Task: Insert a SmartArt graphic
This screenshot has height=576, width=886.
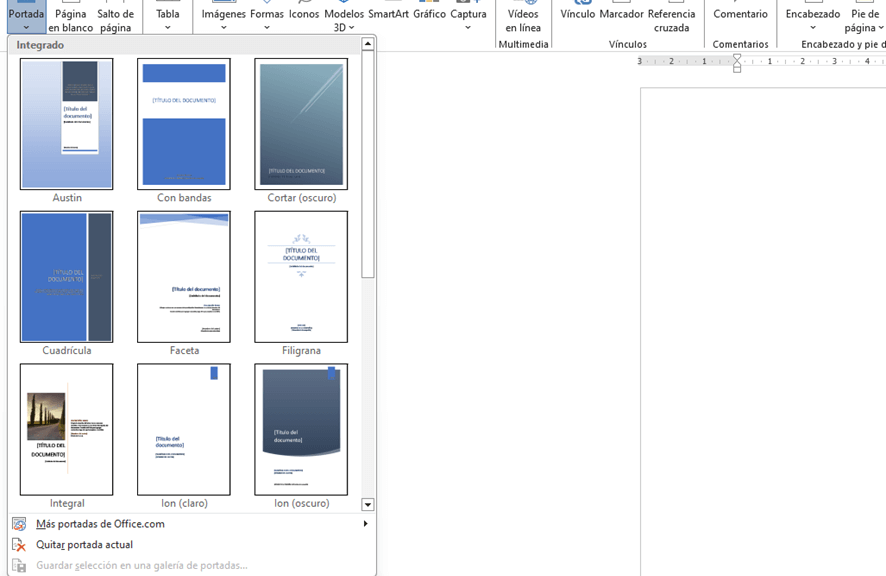Action: 388,14
